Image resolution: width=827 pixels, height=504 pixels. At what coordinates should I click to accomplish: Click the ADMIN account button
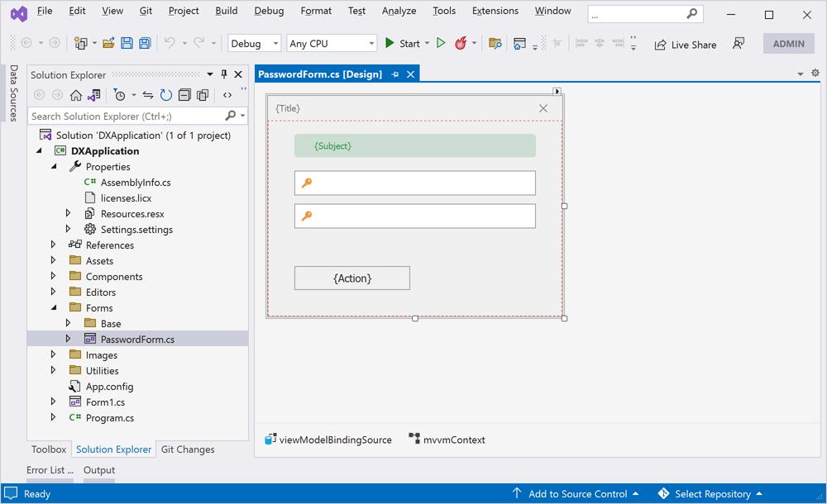click(x=787, y=43)
